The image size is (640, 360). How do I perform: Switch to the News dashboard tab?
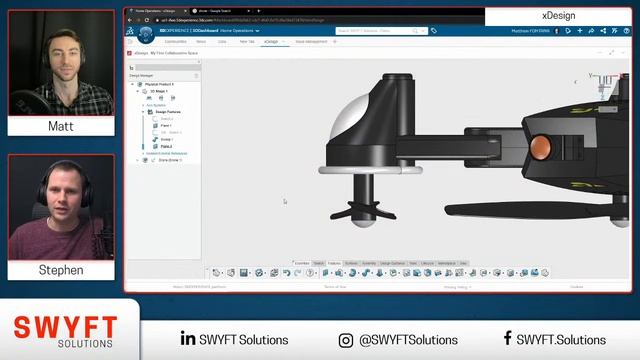(201, 42)
